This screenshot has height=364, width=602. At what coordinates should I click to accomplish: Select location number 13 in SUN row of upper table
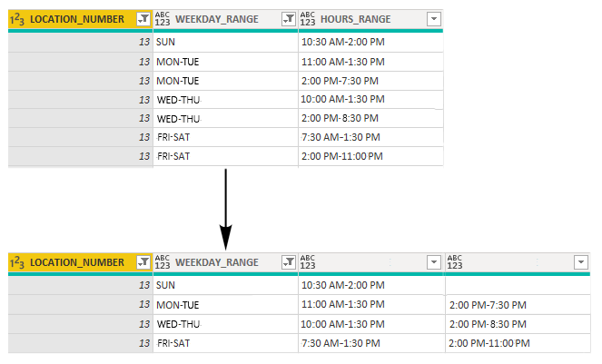81,42
